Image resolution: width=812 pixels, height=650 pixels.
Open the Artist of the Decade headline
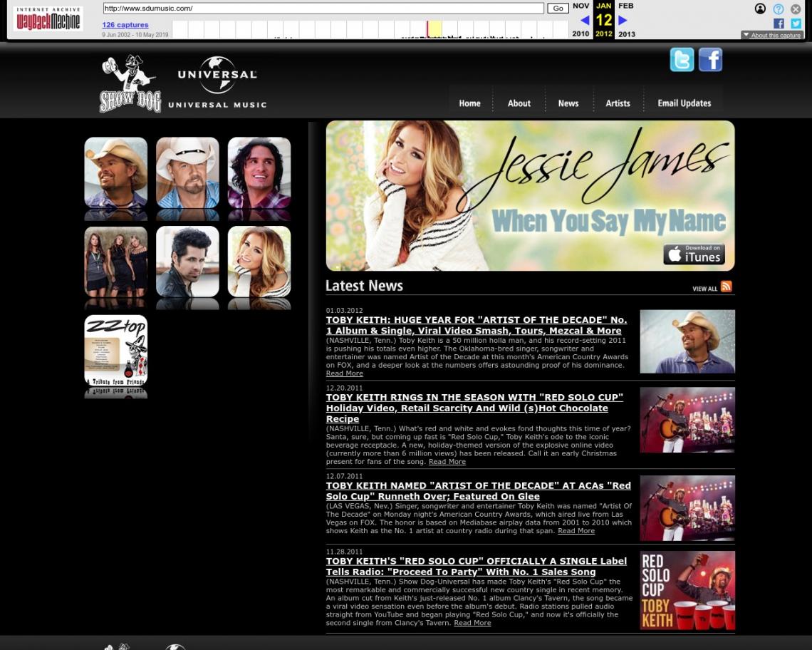tap(477, 325)
